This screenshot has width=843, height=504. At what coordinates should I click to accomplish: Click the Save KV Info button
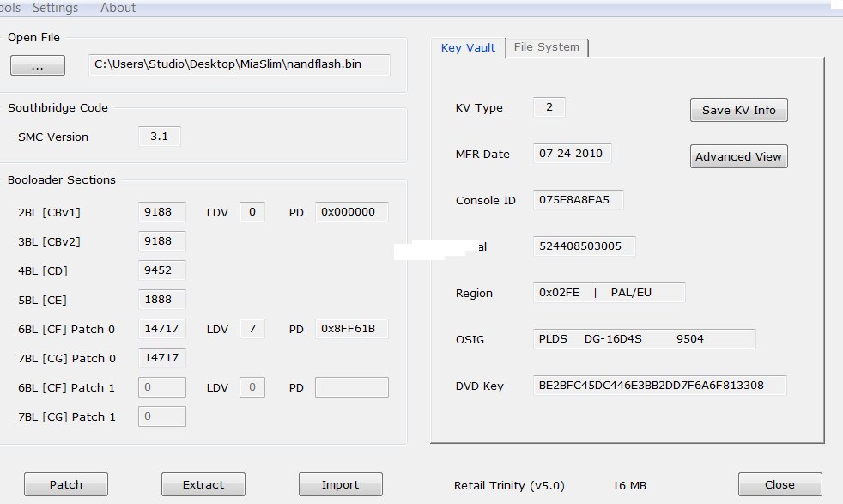(x=738, y=110)
